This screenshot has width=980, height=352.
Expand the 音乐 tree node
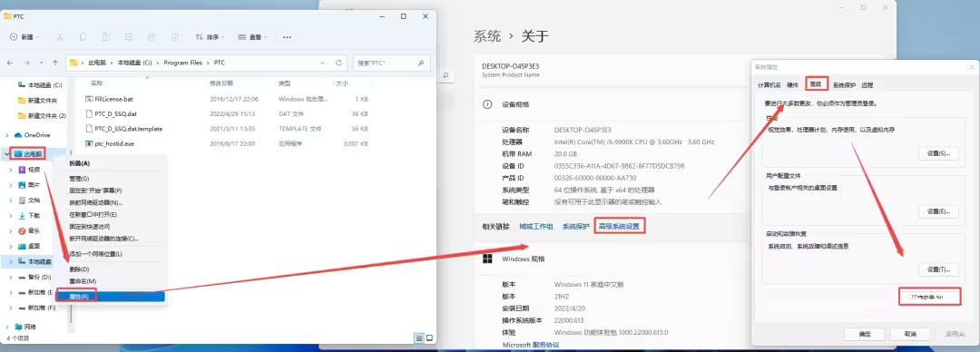(x=11, y=230)
